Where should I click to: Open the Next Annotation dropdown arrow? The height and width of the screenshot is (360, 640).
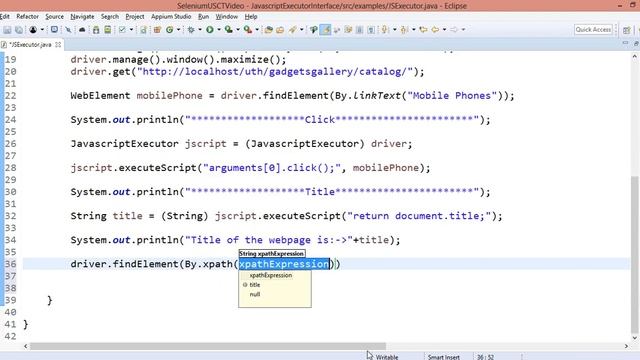pyautogui.click(x=394, y=30)
